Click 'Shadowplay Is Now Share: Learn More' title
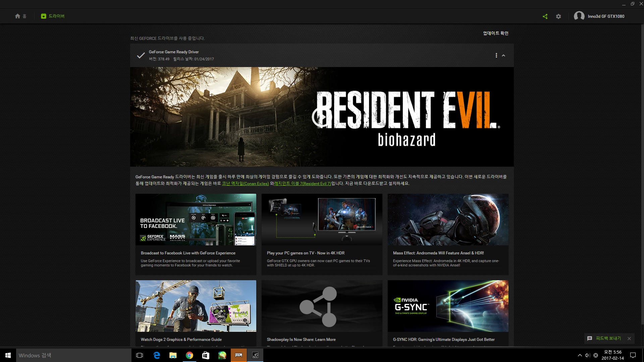The width and height of the screenshot is (644, 362). point(301,340)
